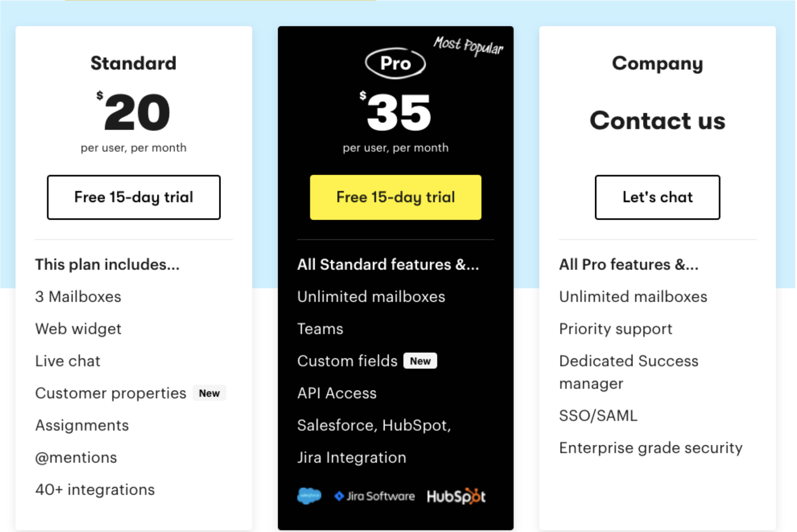Click the Live chat feature item
Screen dimensions: 797x532
[68, 361]
